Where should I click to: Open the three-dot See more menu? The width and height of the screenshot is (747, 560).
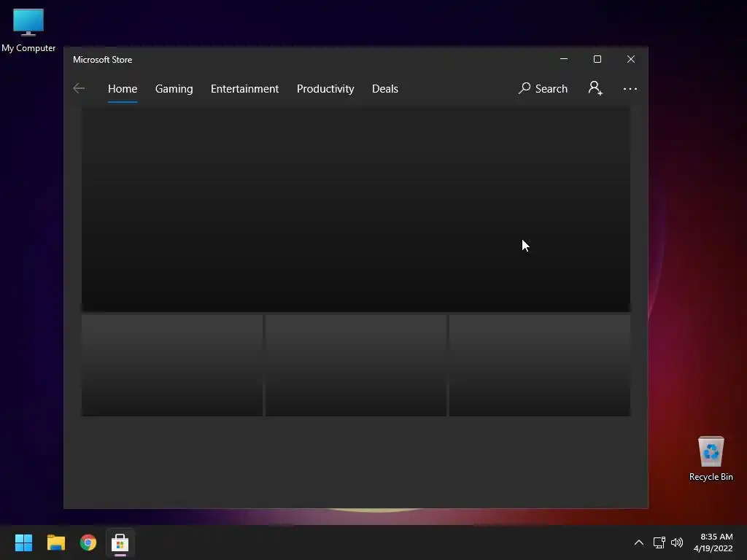pos(630,88)
